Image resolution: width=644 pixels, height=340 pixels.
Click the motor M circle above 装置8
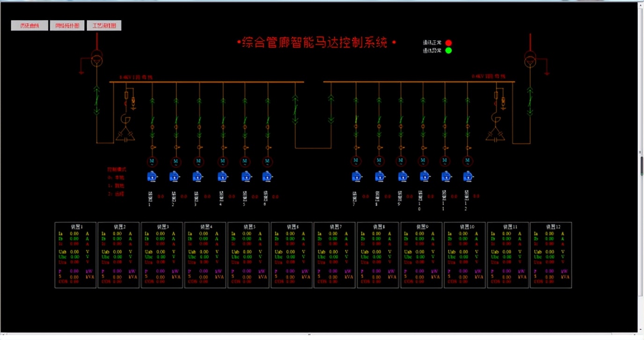pyautogui.click(x=380, y=162)
